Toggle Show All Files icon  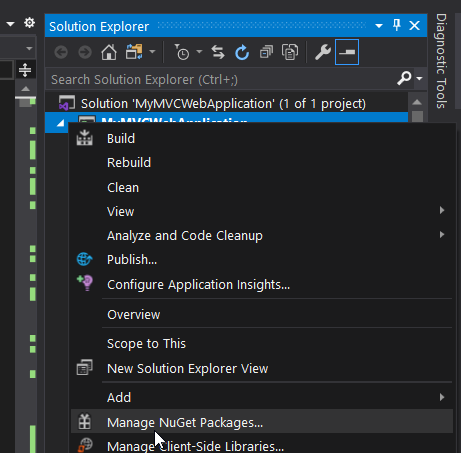point(290,52)
